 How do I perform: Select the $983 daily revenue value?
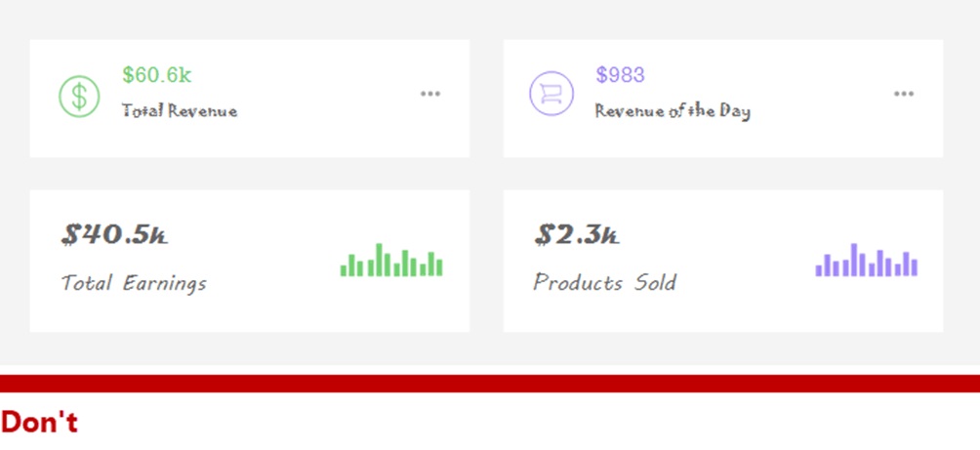point(620,75)
